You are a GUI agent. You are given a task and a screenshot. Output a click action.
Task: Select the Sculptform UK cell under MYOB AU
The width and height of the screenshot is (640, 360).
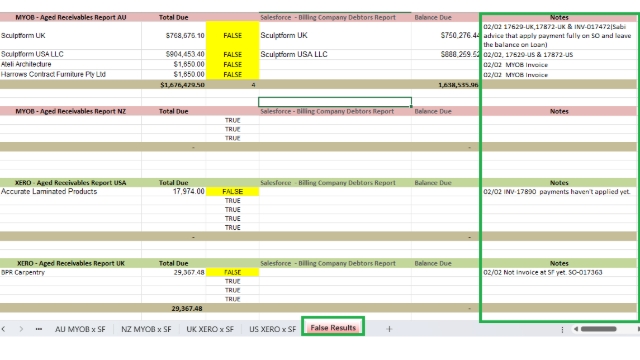(71, 36)
